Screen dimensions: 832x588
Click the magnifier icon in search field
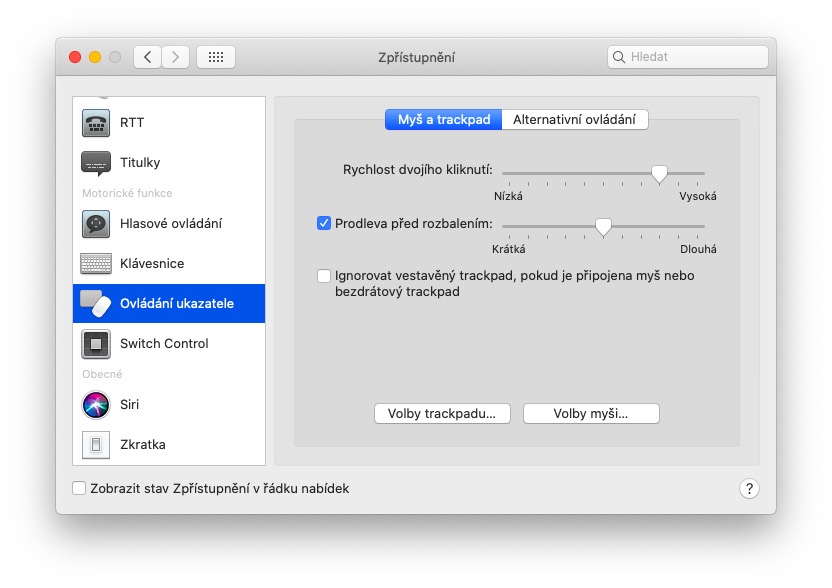tap(619, 57)
